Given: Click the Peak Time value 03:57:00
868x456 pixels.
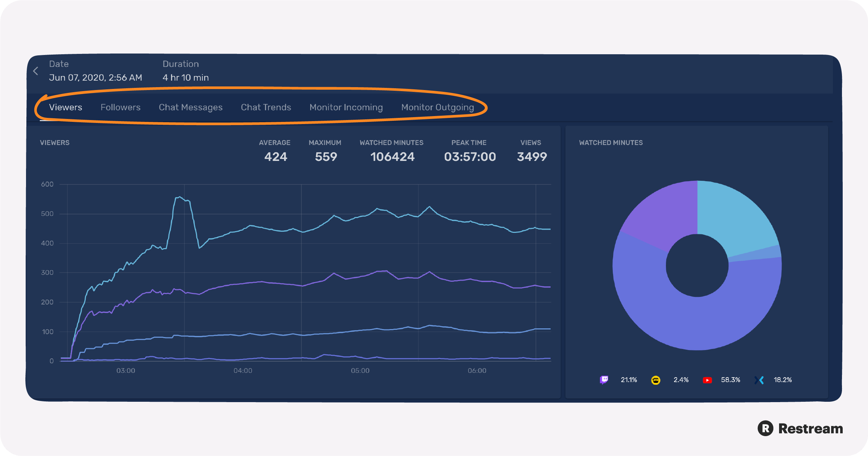Looking at the screenshot, I should (469, 157).
